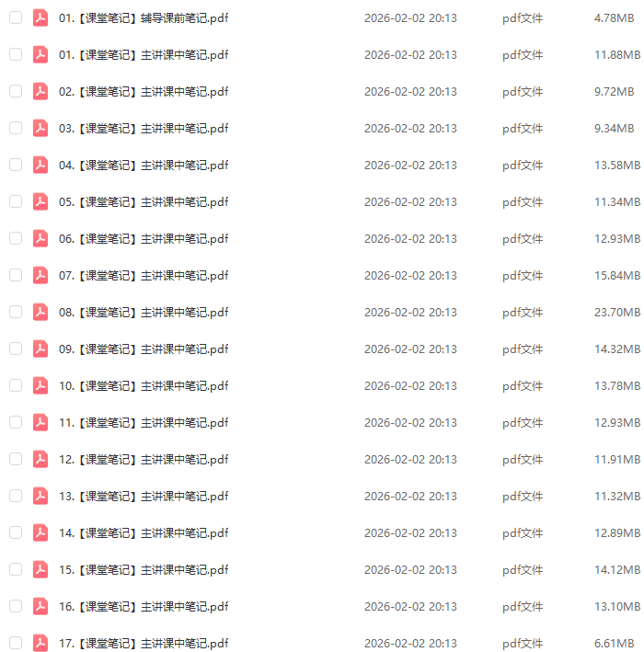
Task: Open file name 05.【课堂笔记】主讲课中笔记.pdf
Action: tap(144, 202)
